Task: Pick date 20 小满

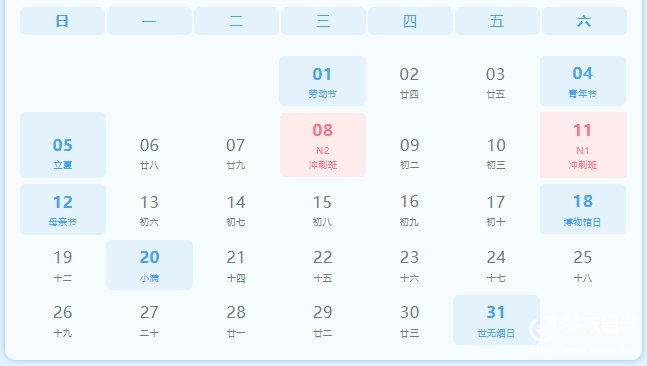Action: coord(149,265)
